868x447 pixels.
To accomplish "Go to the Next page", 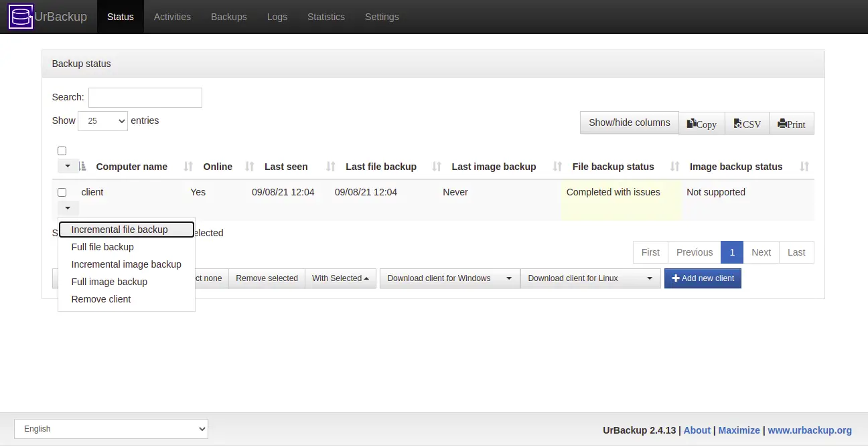I will pyautogui.click(x=761, y=252).
